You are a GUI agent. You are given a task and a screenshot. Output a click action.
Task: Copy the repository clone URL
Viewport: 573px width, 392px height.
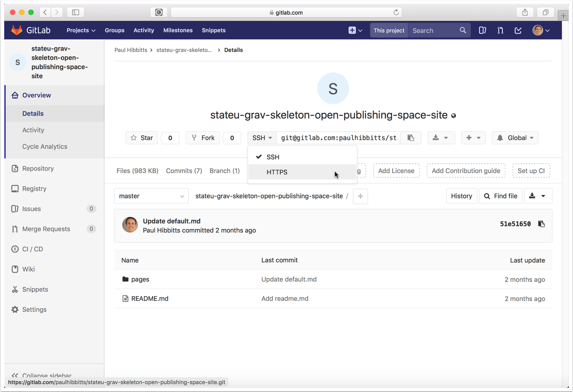[x=411, y=137]
